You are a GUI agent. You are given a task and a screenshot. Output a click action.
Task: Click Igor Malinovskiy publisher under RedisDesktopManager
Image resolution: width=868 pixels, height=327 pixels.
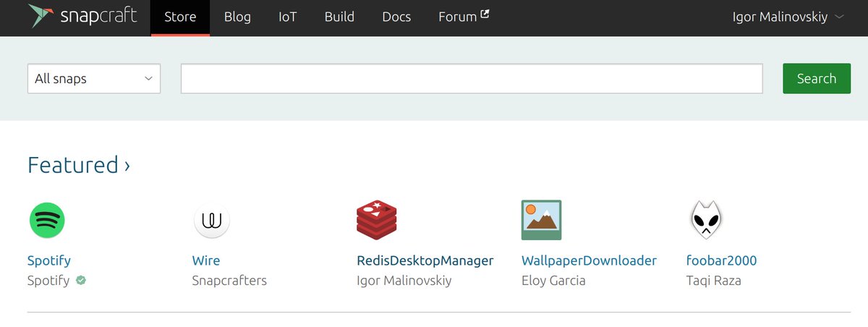(x=404, y=281)
